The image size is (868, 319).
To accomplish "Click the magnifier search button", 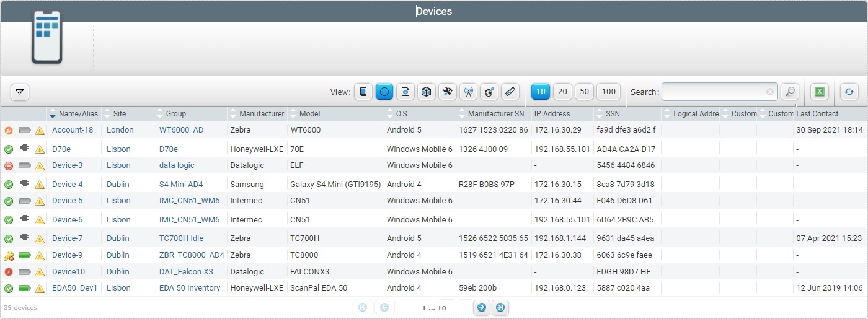I will click(x=790, y=92).
